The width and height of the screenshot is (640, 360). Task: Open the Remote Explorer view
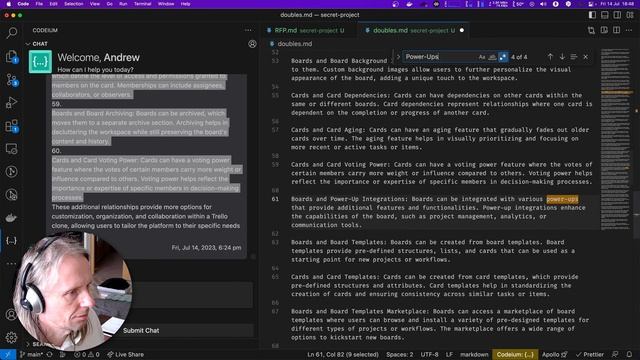pos(11,149)
